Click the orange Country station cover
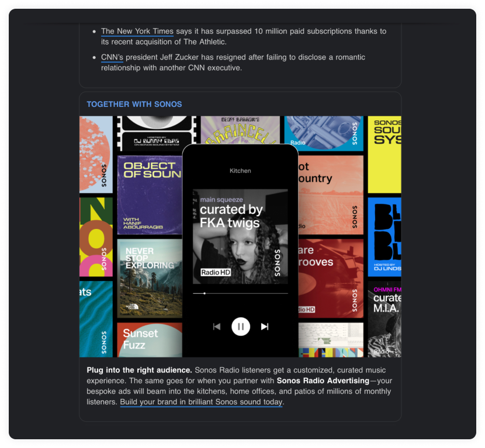Image resolution: width=485 pixels, height=448 pixels. point(331,195)
